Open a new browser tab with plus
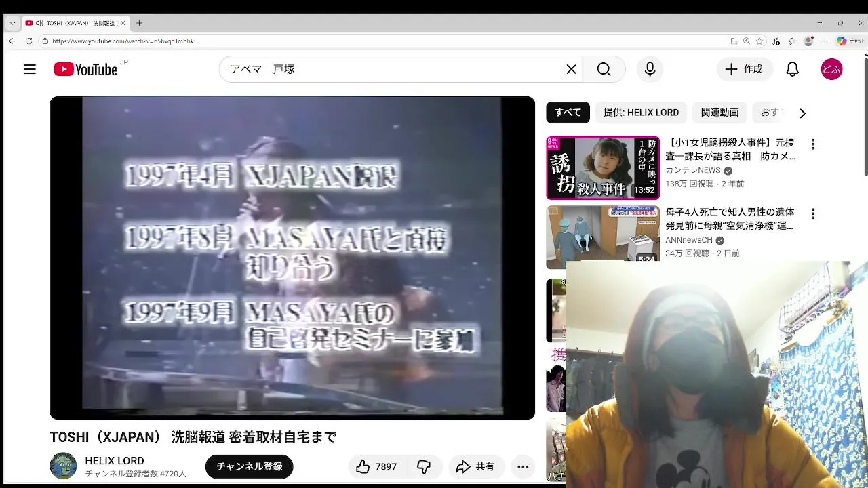The width and height of the screenshot is (868, 488). click(139, 23)
